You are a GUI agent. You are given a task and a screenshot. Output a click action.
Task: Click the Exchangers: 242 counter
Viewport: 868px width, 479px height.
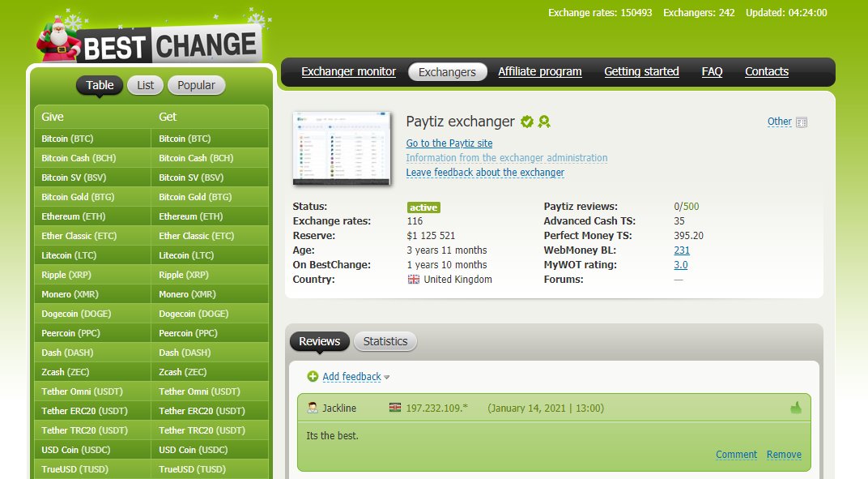tap(699, 12)
